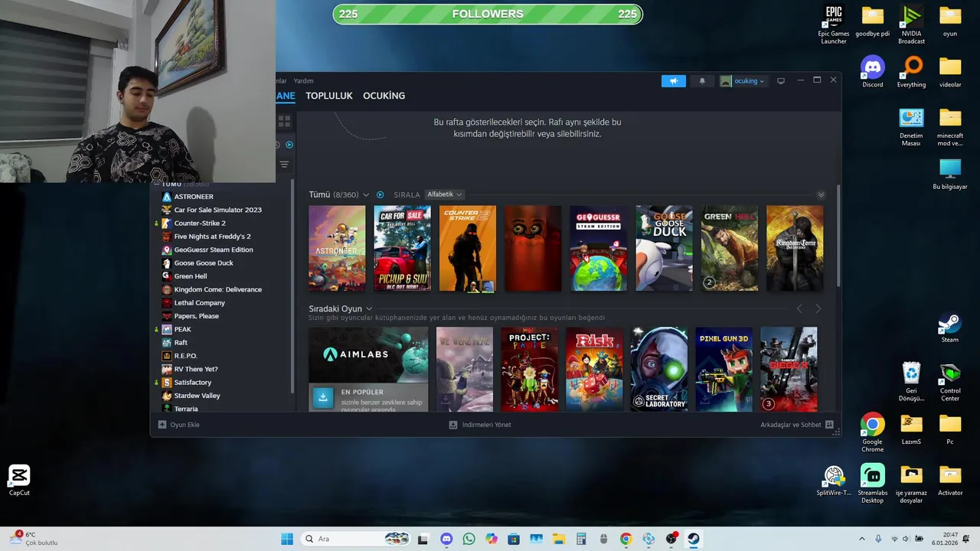Open the library filter options icon
The image size is (980, 551).
(x=285, y=165)
